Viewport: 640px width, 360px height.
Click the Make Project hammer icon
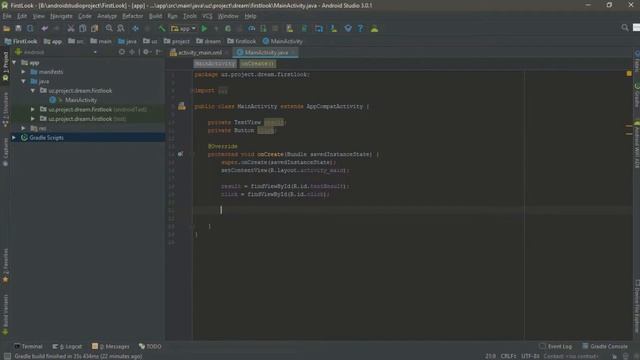[162, 29]
